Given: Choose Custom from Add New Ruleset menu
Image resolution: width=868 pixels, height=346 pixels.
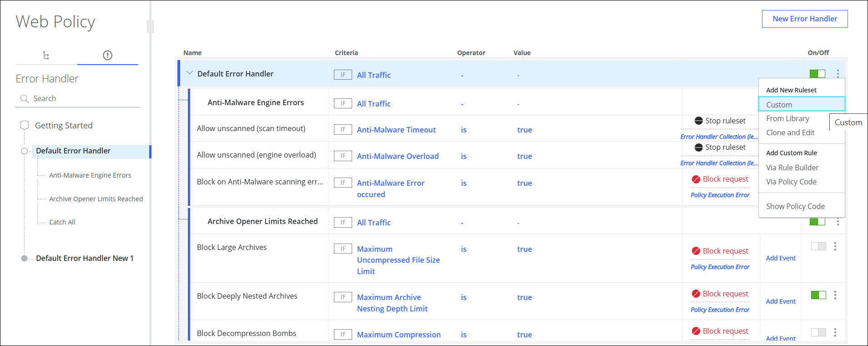Looking at the screenshot, I should (779, 105).
